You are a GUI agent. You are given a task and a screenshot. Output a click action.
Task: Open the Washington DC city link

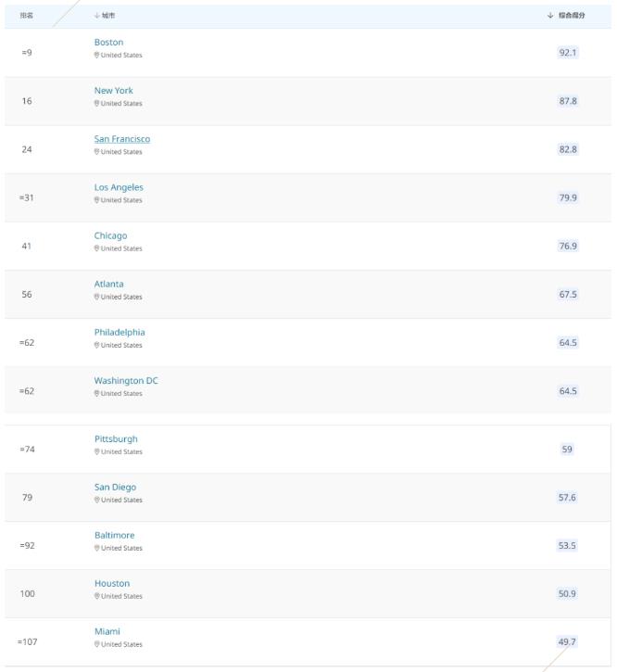[126, 381]
